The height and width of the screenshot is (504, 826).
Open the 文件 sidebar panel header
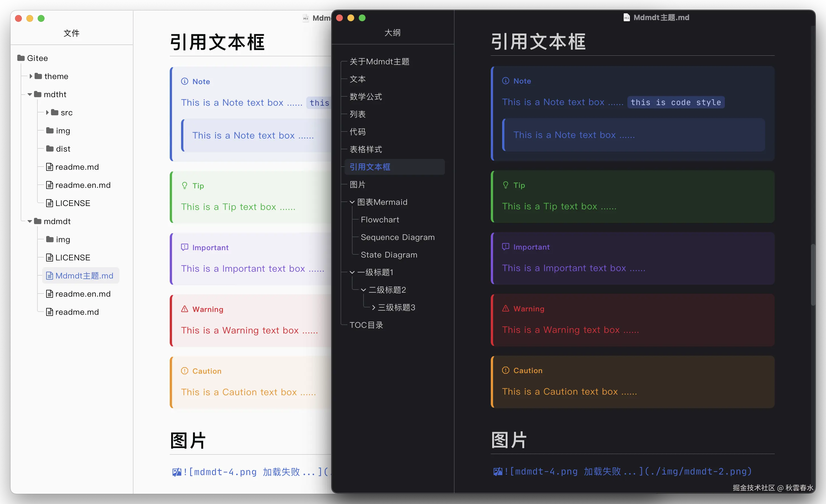coord(71,33)
